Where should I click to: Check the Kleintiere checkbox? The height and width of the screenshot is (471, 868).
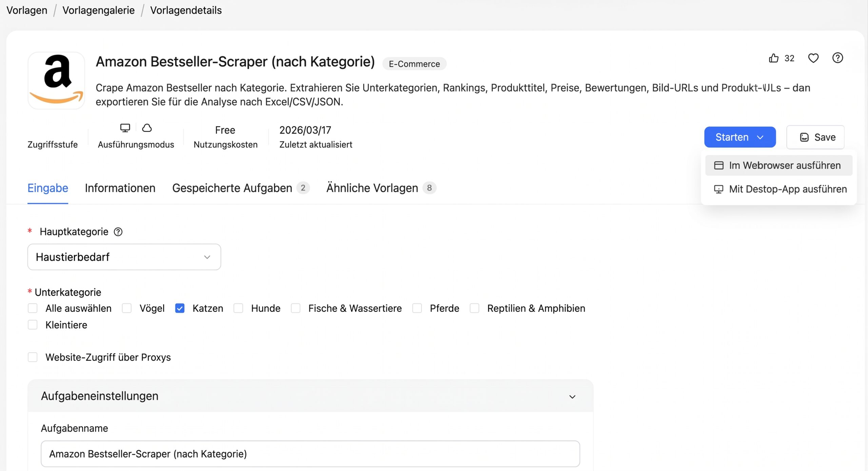coord(33,325)
